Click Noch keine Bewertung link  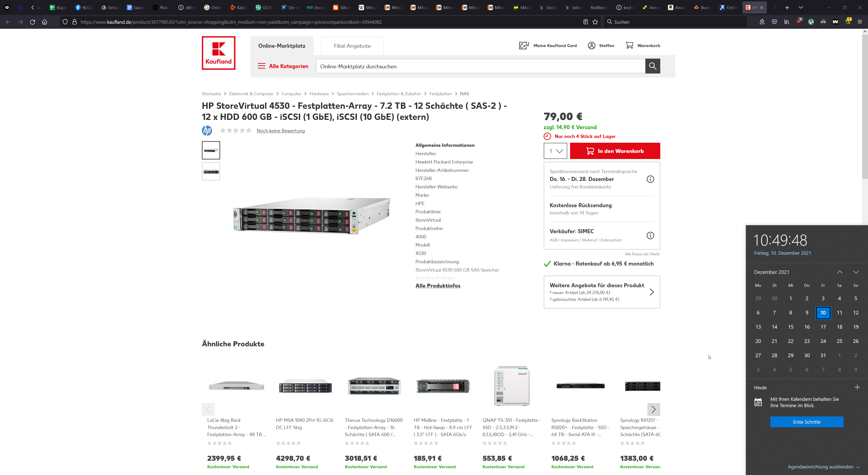[x=280, y=131]
